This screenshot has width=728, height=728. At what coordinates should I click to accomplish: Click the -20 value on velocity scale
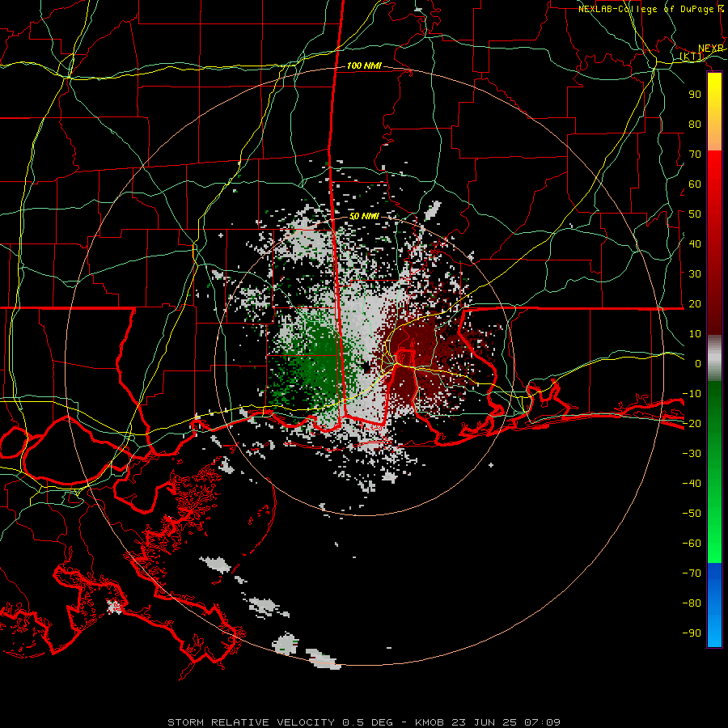pos(692,424)
